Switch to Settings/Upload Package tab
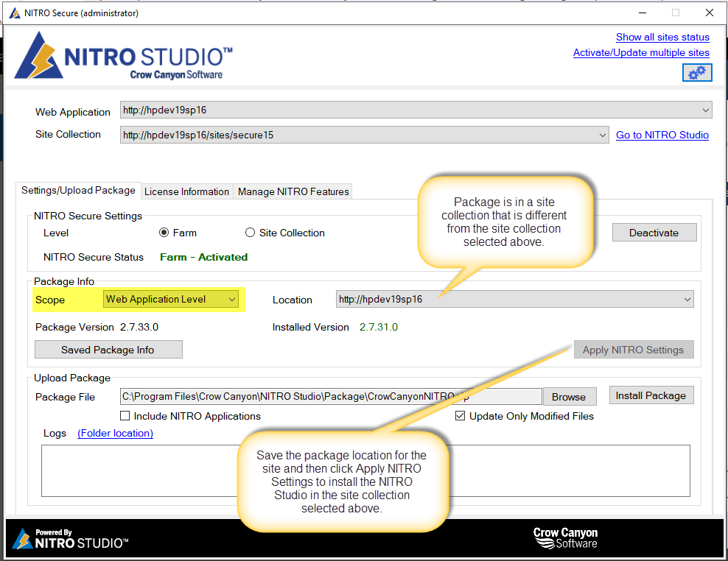The image size is (728, 561). pos(78,190)
